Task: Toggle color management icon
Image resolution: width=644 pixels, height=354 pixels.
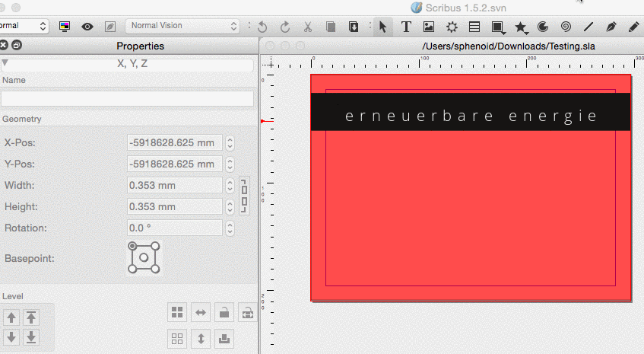Action: [65, 26]
